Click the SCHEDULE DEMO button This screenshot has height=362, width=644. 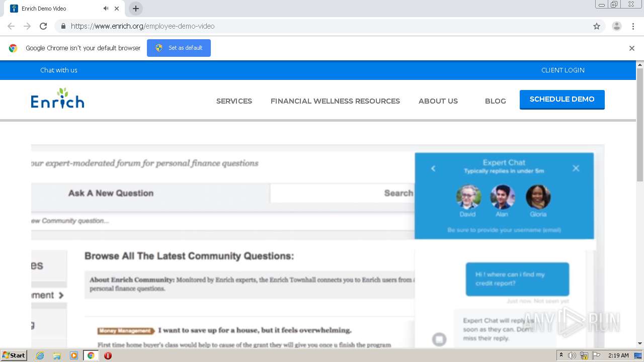point(562,99)
